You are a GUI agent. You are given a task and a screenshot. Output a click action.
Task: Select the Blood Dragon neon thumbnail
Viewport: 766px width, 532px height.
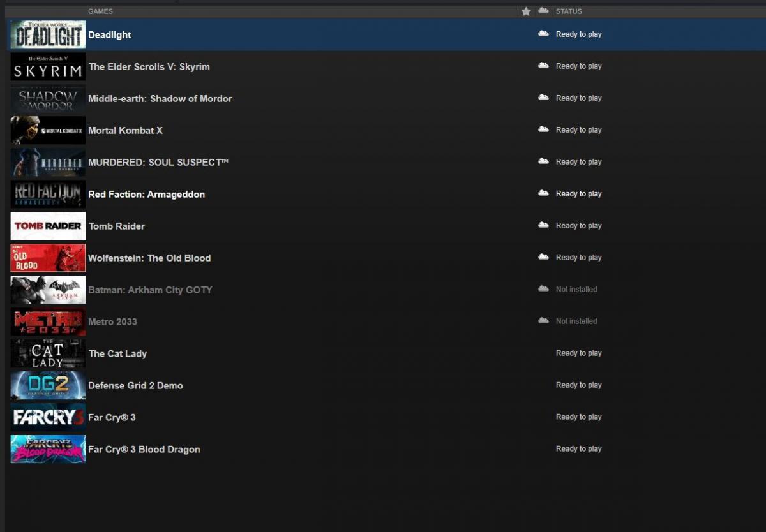48,449
